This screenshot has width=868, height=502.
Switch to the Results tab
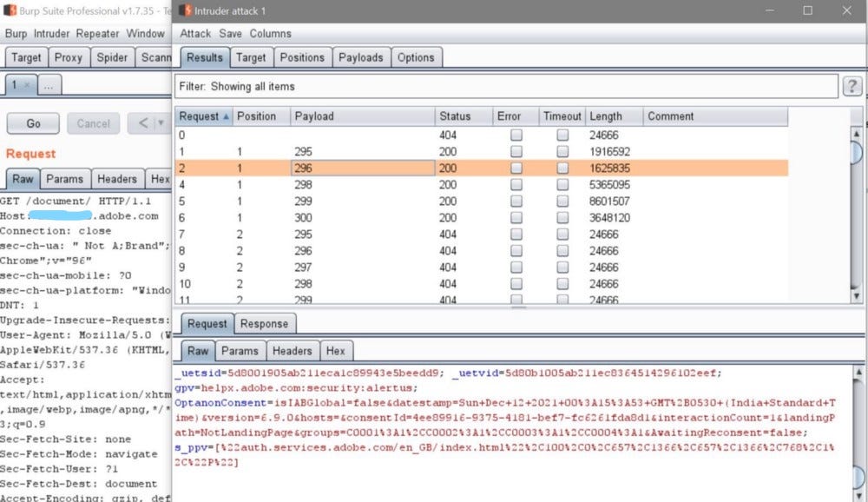coord(204,57)
